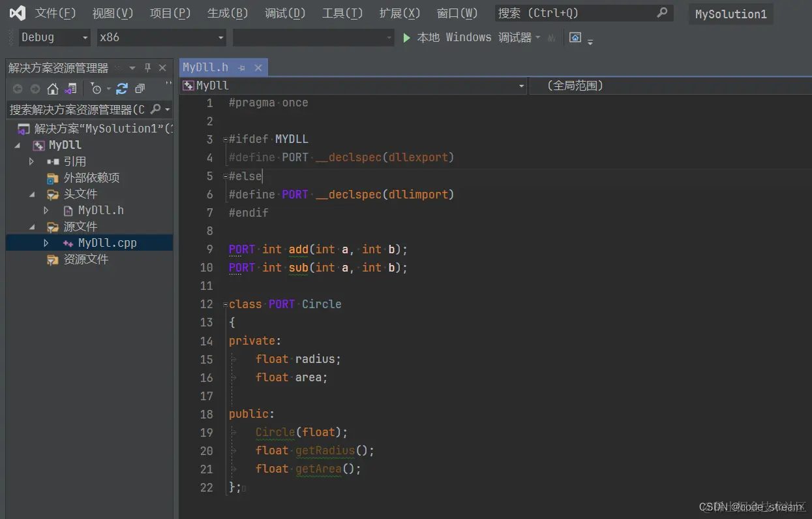The image size is (812, 519).
Task: Open the 窗口(W) menu
Action: [457, 13]
